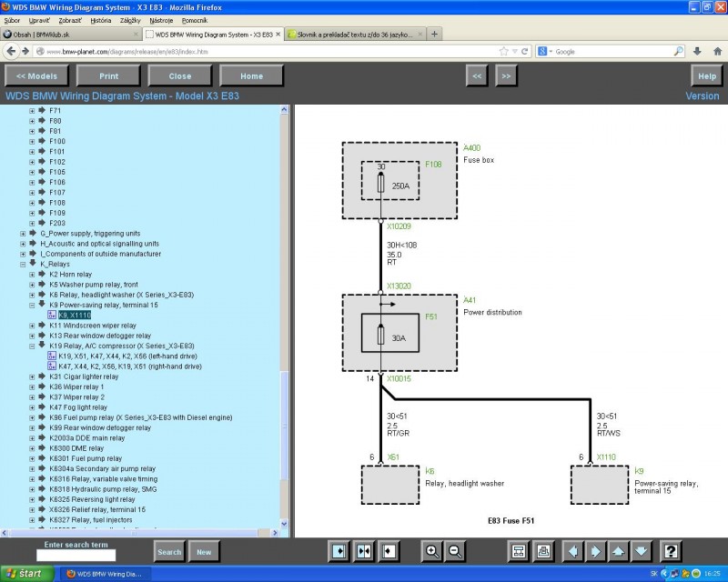Click the print diagram icon in bottom toolbar
The width and height of the screenshot is (728, 582).
click(x=543, y=551)
